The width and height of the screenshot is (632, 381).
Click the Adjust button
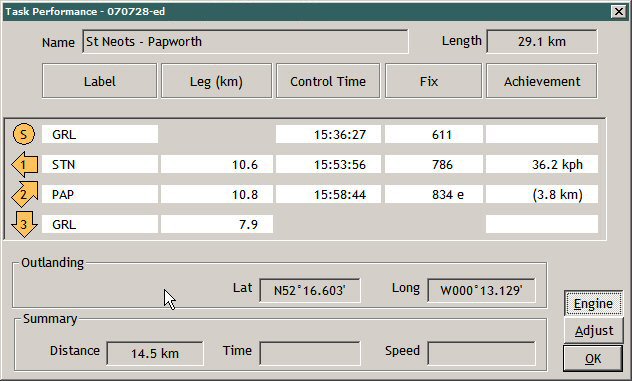(593, 331)
